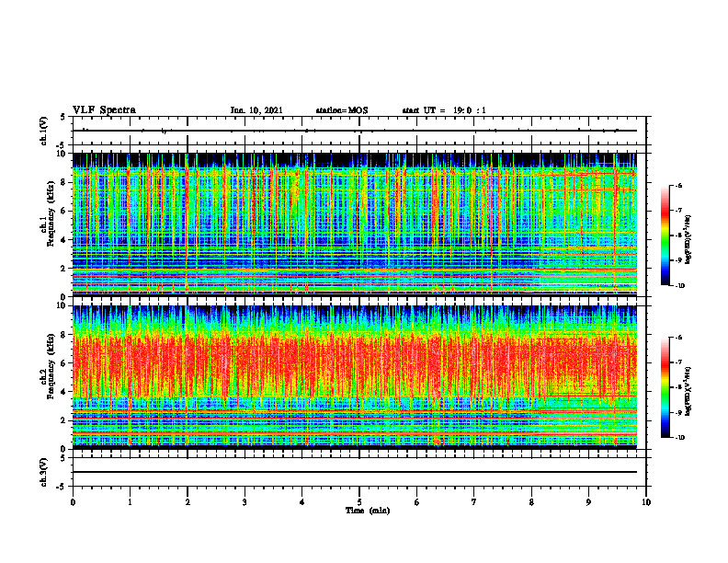The height and width of the screenshot is (563, 728).
Task: Click the "-9" label on ch.1 color scale
Action: coord(678,260)
